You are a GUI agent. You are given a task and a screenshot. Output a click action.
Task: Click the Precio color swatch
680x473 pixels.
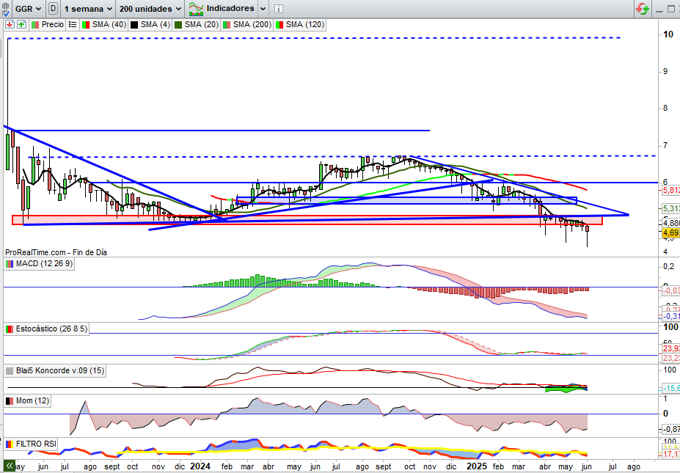pos(35,25)
